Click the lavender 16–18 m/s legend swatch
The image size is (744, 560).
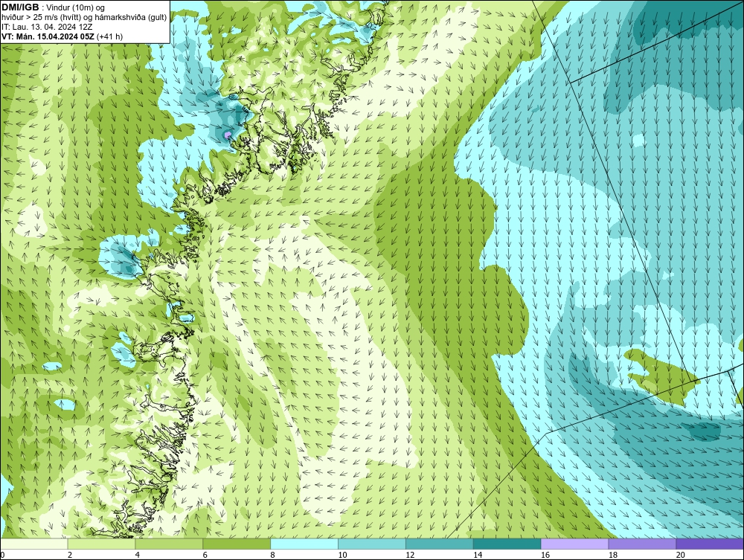coord(574,544)
